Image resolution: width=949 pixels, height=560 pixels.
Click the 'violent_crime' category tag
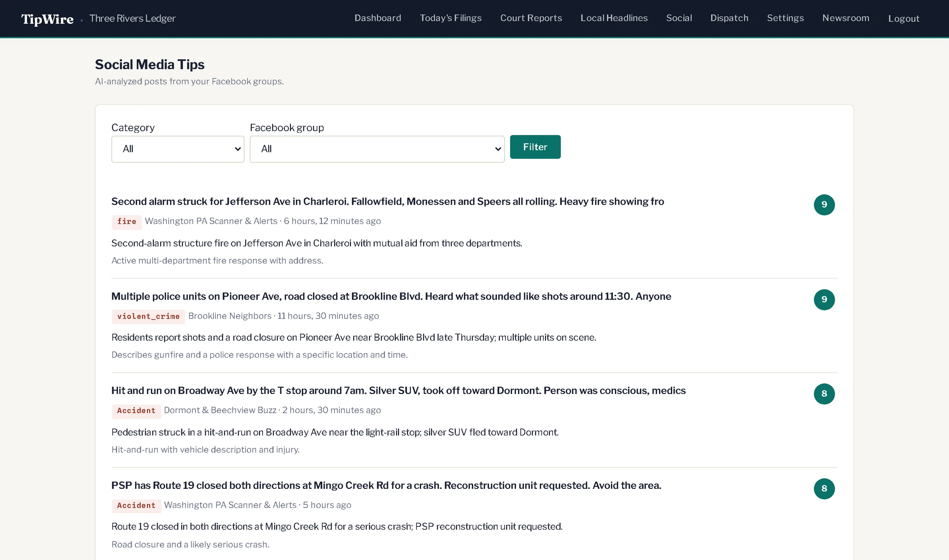coord(148,317)
